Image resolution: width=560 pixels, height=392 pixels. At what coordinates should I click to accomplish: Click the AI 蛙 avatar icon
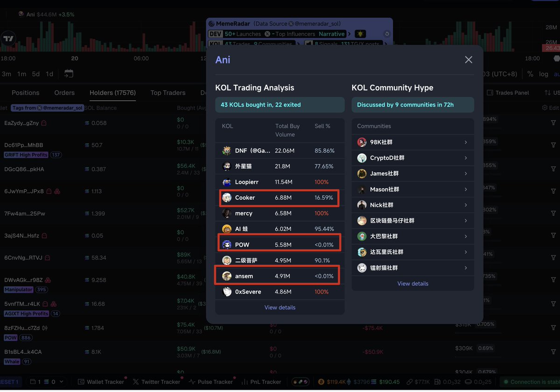coord(227,229)
